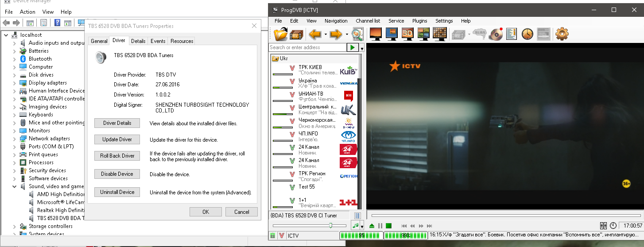
Task: Open the Plugins menu in ProgDVB
Action: [419, 21]
